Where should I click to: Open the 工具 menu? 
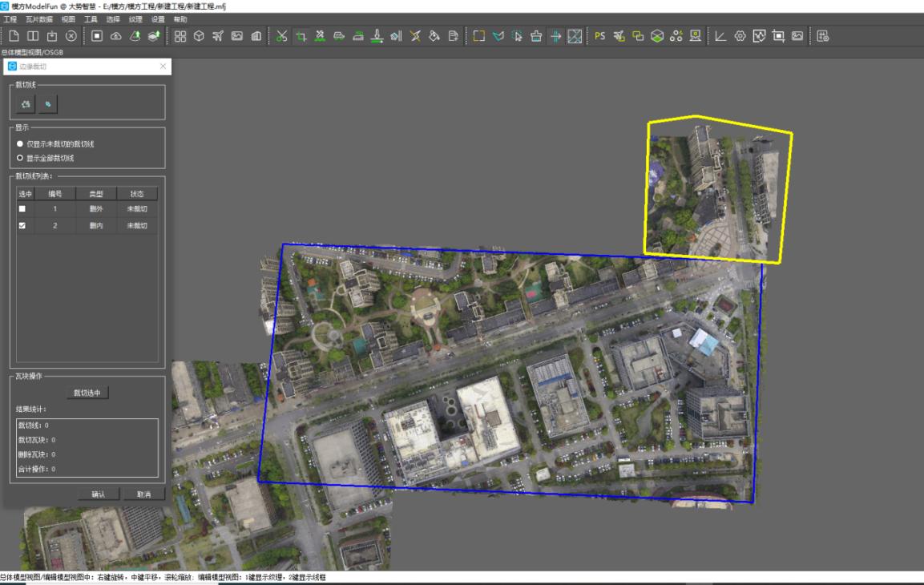(x=91, y=19)
